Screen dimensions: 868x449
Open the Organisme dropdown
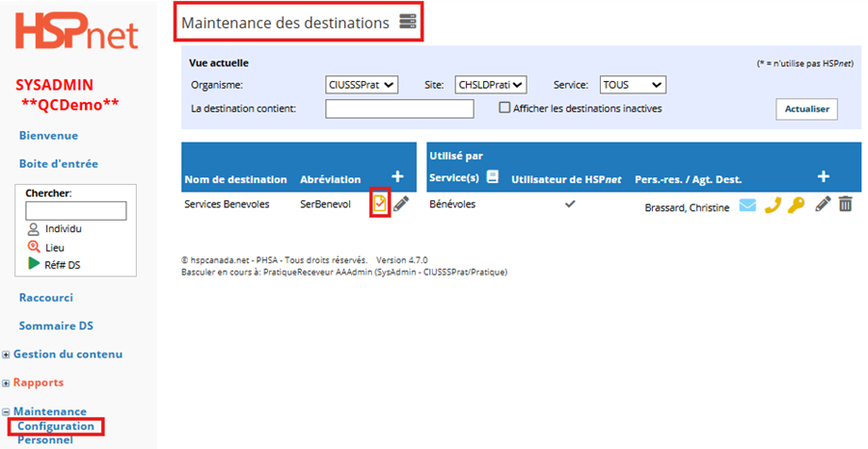(x=362, y=85)
